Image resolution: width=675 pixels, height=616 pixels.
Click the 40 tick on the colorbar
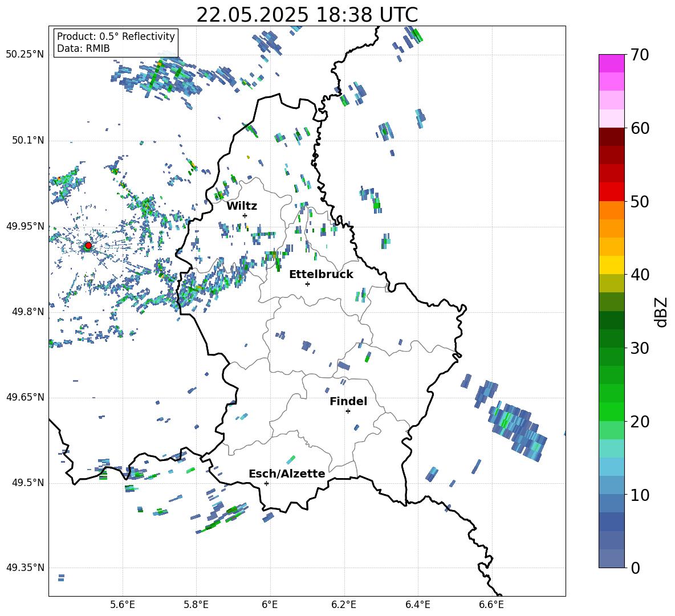pos(640,275)
